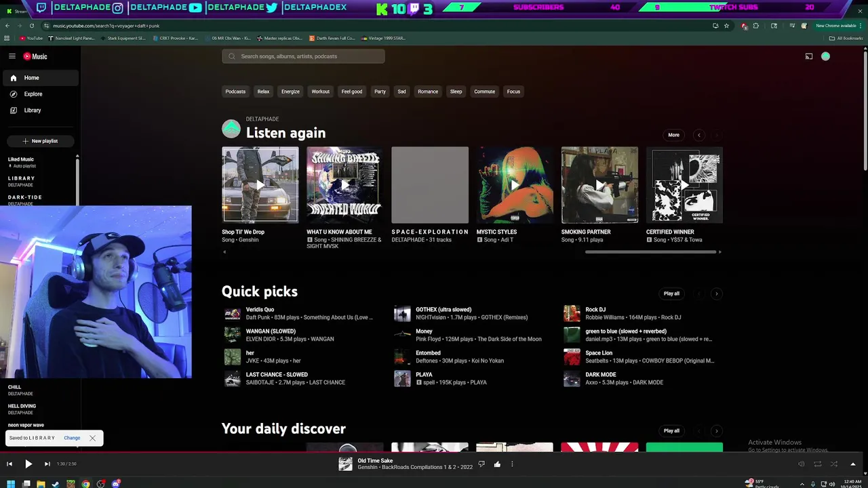The height and width of the screenshot is (488, 868).
Task: Select the Home sidebar item
Action: tap(41, 78)
